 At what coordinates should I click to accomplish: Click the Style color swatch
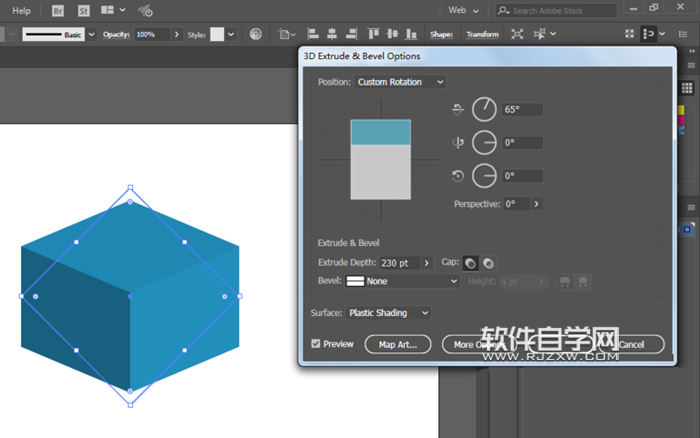pyautogui.click(x=217, y=34)
